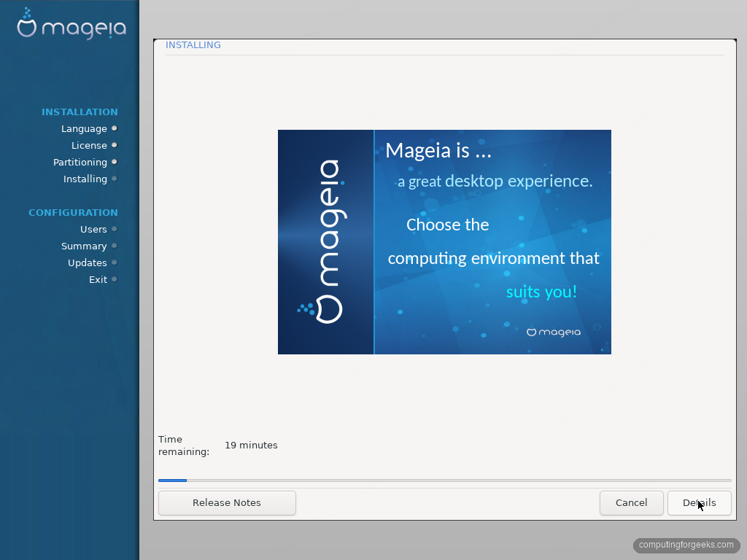Click the small Mageia logo in slide corner

coord(554,332)
